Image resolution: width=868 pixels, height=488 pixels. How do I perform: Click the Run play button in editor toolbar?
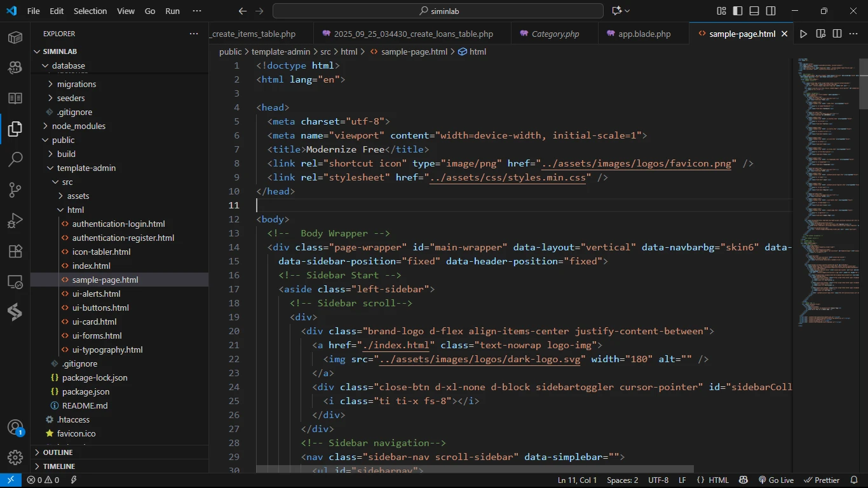(804, 34)
